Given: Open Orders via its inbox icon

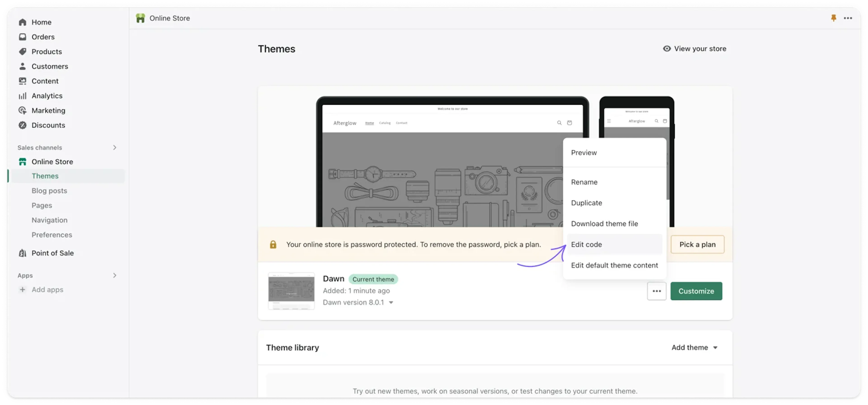Looking at the screenshot, I should [23, 37].
